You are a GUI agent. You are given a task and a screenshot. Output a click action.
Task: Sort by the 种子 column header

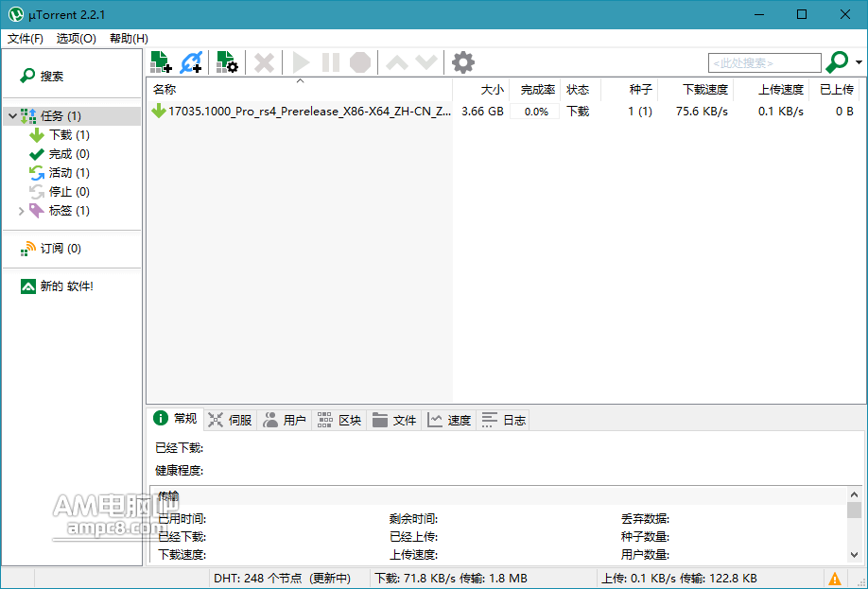pos(630,89)
